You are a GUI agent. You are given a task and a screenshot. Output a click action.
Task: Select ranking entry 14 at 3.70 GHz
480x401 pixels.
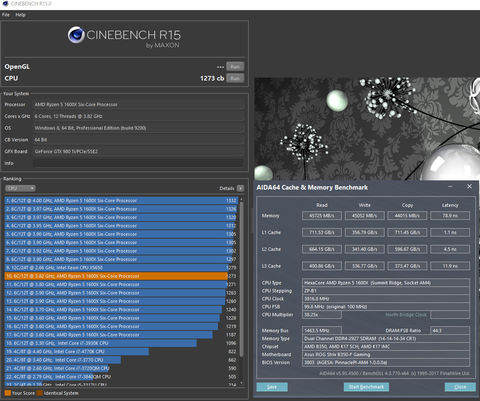coord(121,310)
